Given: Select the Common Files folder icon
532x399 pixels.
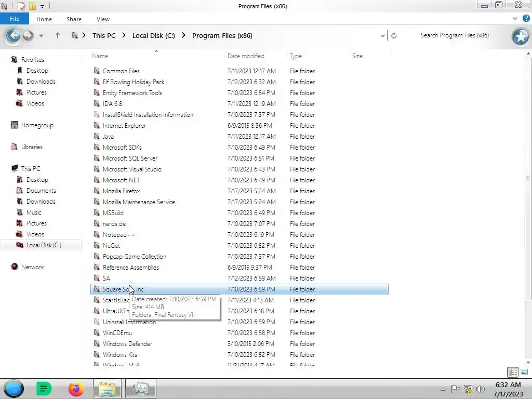Looking at the screenshot, I should (x=97, y=71).
